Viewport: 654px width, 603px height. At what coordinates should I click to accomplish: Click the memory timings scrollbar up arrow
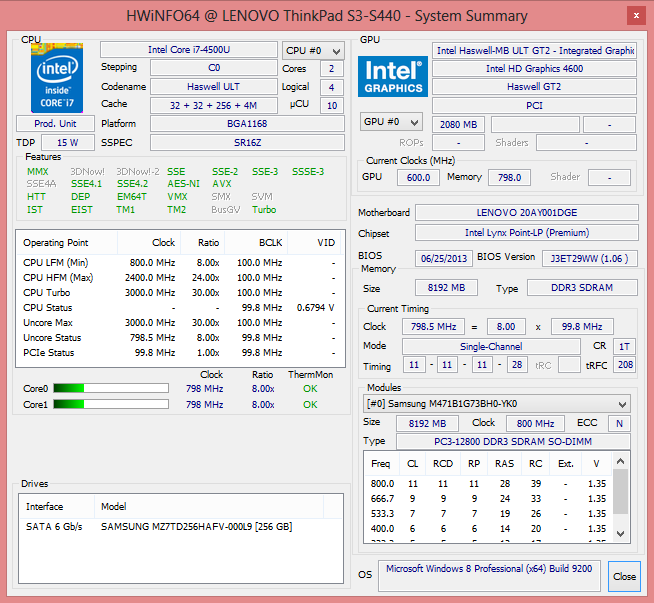[620, 461]
